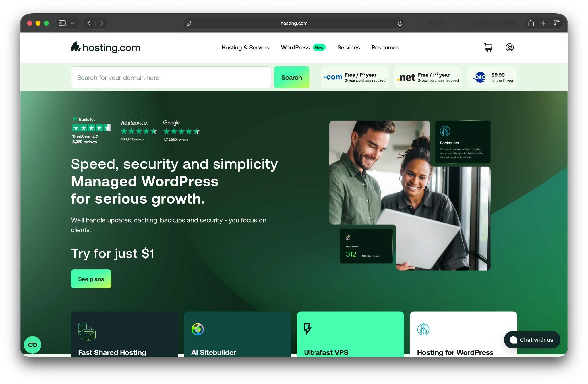Screen dimensions: 588x384
Task: Click the Hosting for WordPress rocket icon
Action: 423,329
